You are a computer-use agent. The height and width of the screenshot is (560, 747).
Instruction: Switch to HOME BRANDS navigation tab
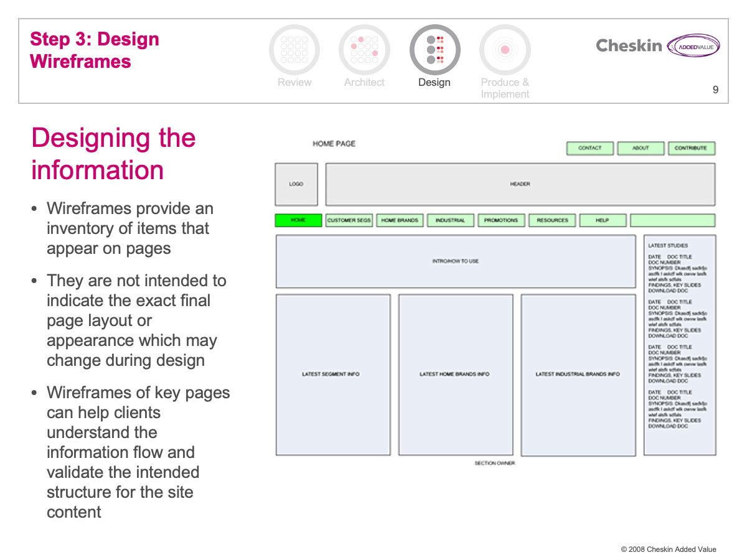[400, 220]
